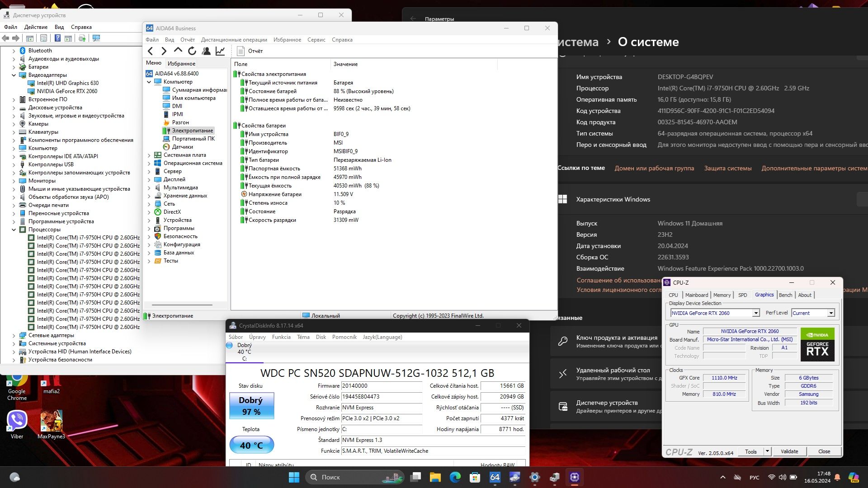Click the Task View icon on the taskbar
Viewport: 868px width, 488px height.
(x=415, y=477)
